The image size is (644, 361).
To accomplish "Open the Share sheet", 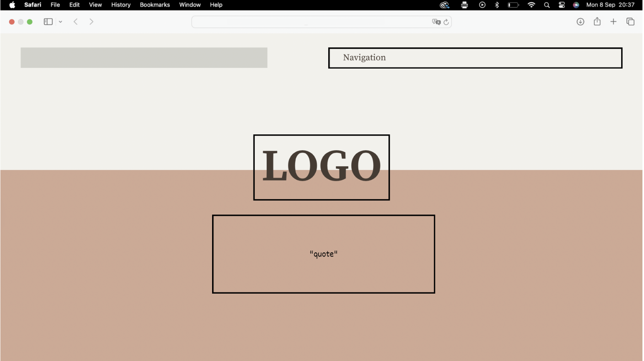I will click(597, 22).
